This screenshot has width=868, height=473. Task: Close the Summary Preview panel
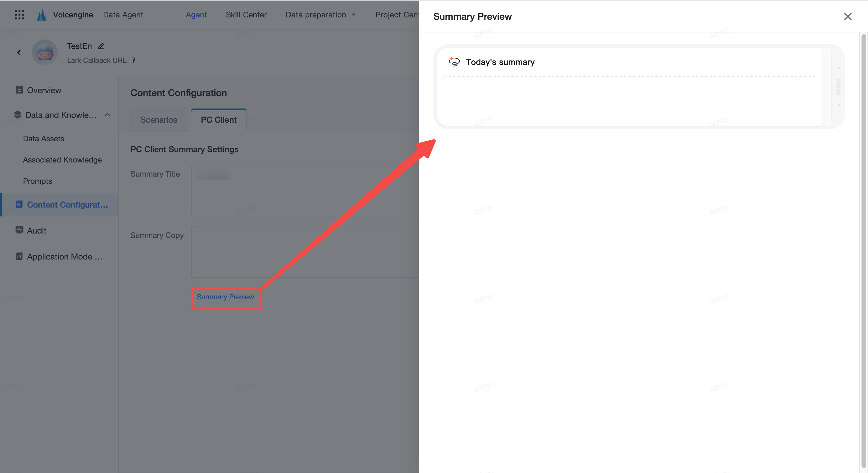pyautogui.click(x=848, y=17)
